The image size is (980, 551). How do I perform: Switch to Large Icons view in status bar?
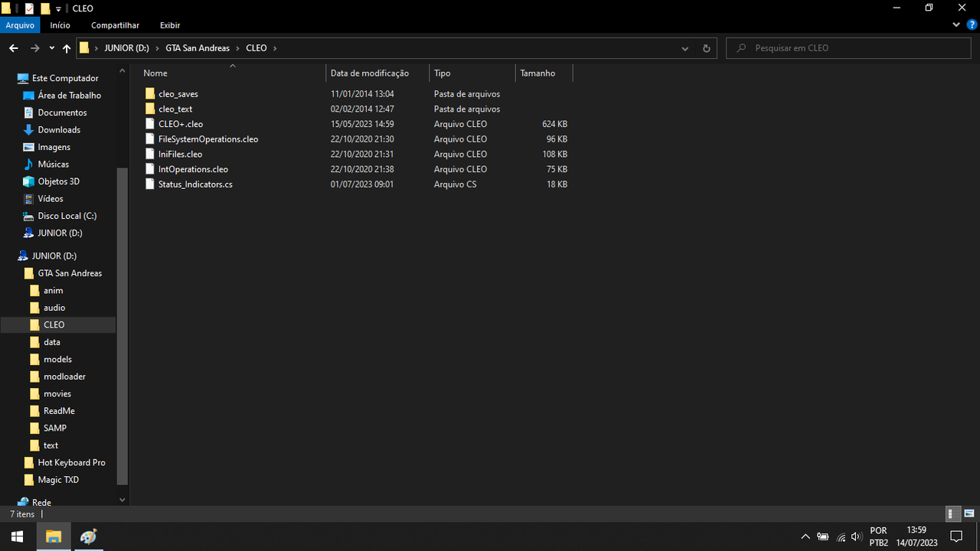(x=969, y=514)
